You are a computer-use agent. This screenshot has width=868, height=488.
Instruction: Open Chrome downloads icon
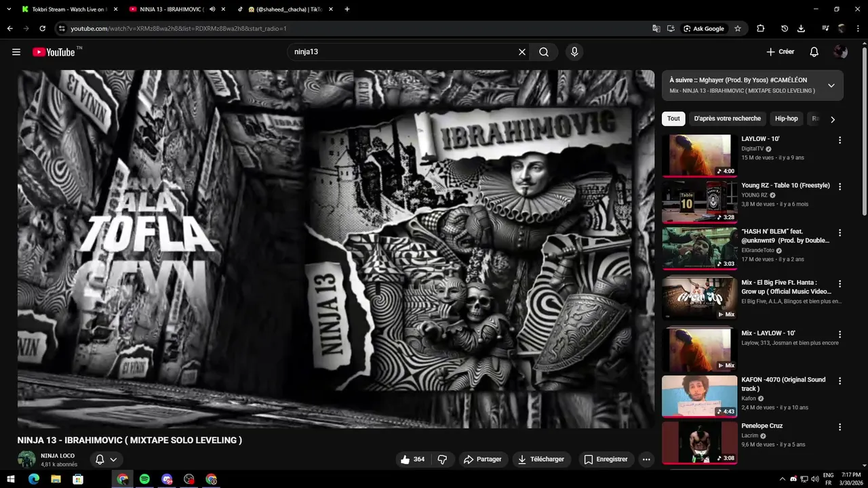(801, 28)
